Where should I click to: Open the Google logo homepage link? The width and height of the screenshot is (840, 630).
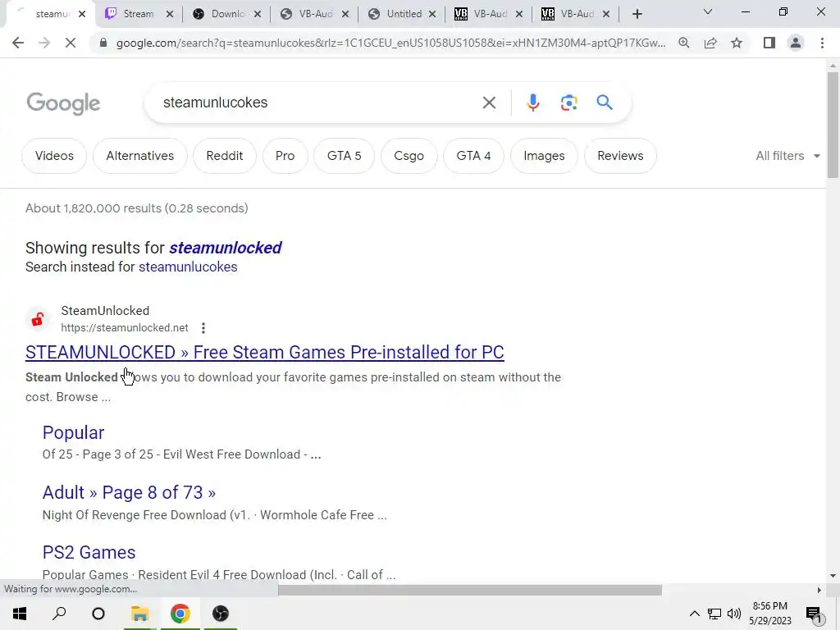click(63, 103)
